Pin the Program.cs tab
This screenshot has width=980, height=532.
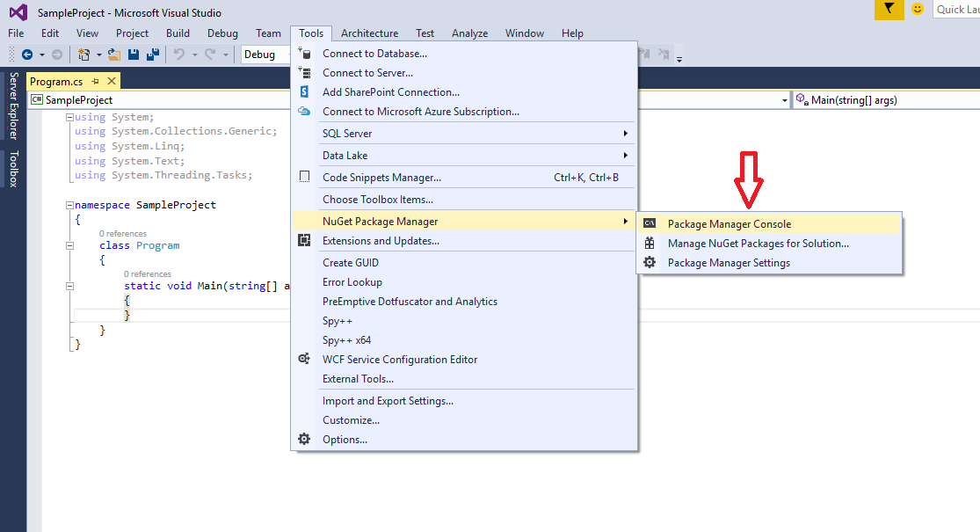tap(95, 81)
